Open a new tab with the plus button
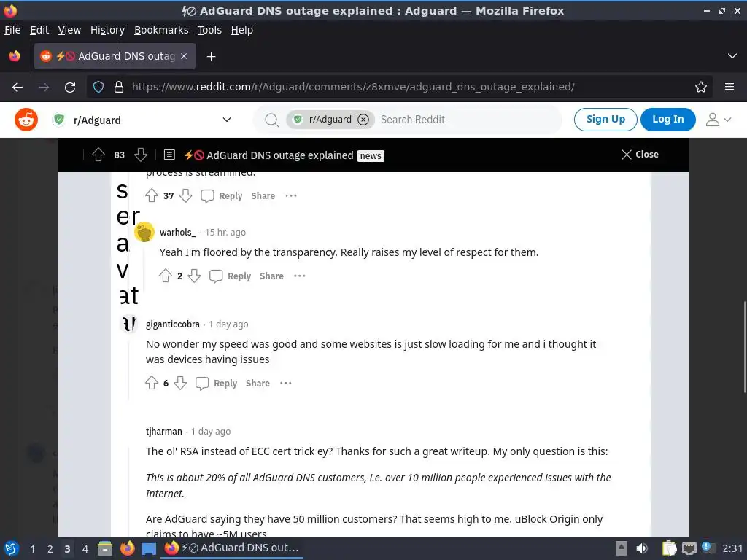747x560 pixels. click(x=211, y=57)
